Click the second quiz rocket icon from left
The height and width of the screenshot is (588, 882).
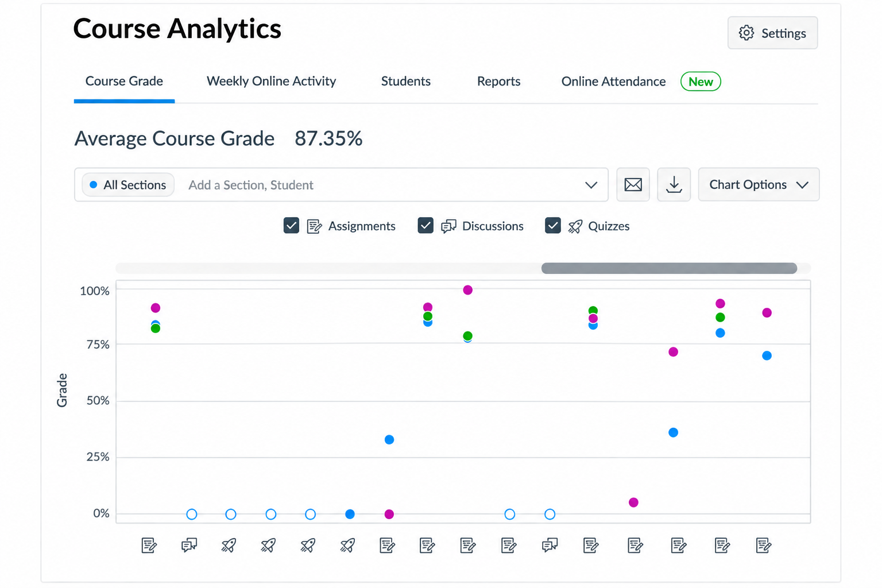pos(268,545)
